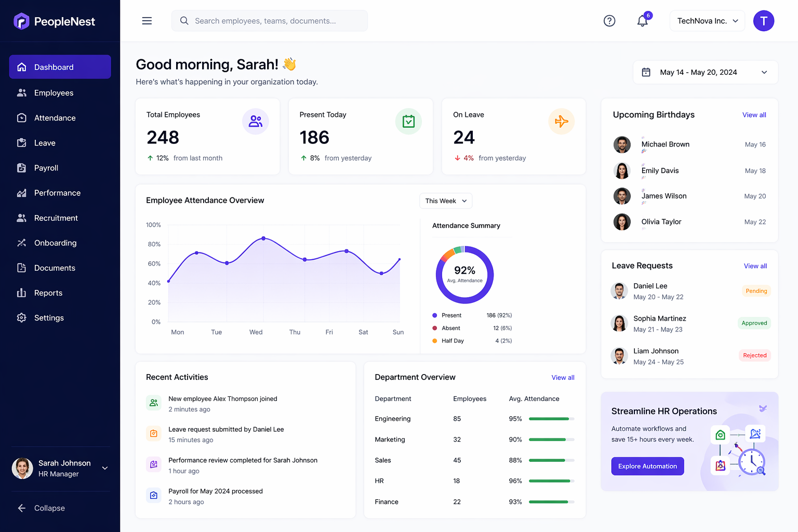
Task: Click Engineering's attendance progress bar
Action: pos(550,419)
